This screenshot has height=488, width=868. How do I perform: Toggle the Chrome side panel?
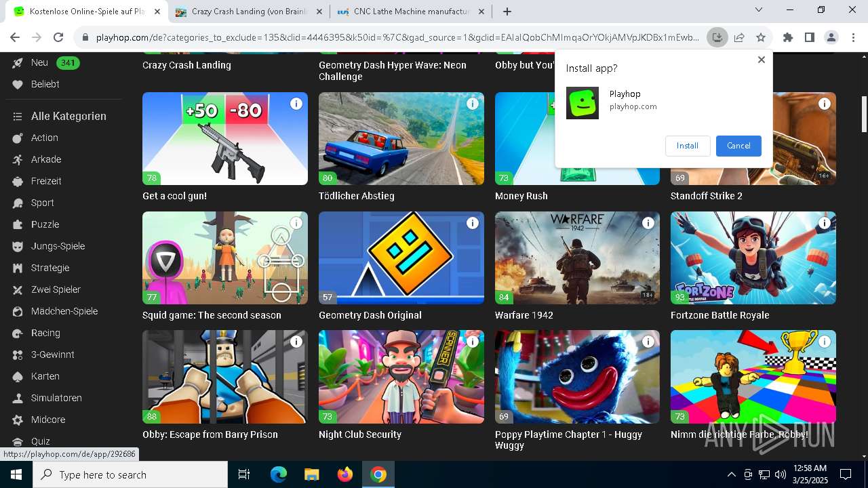coord(809,37)
